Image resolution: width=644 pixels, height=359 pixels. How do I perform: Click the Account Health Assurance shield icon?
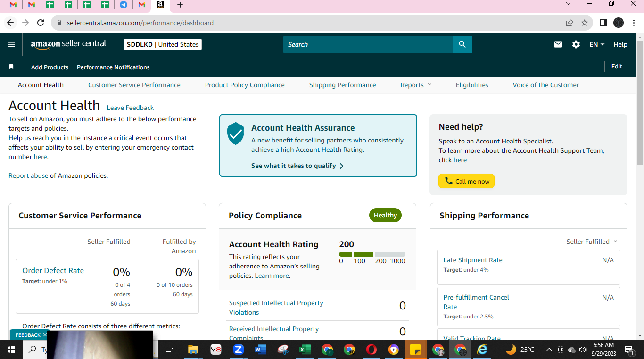(x=236, y=134)
